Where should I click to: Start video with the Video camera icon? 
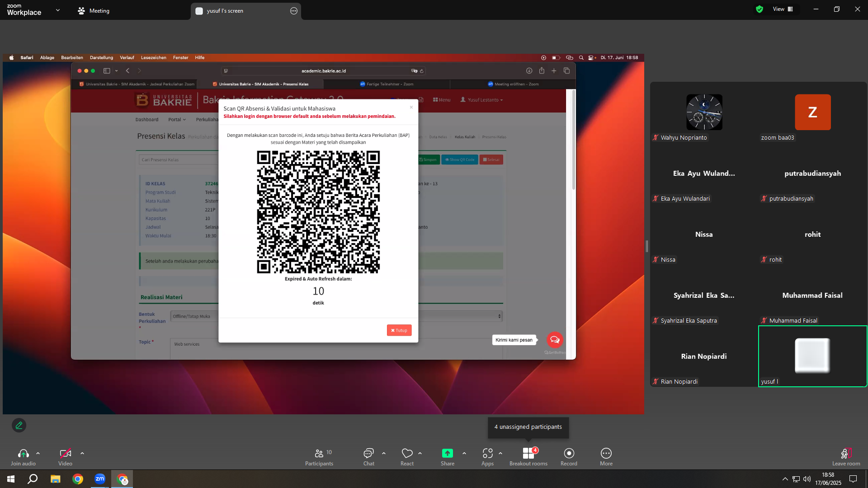(65, 453)
